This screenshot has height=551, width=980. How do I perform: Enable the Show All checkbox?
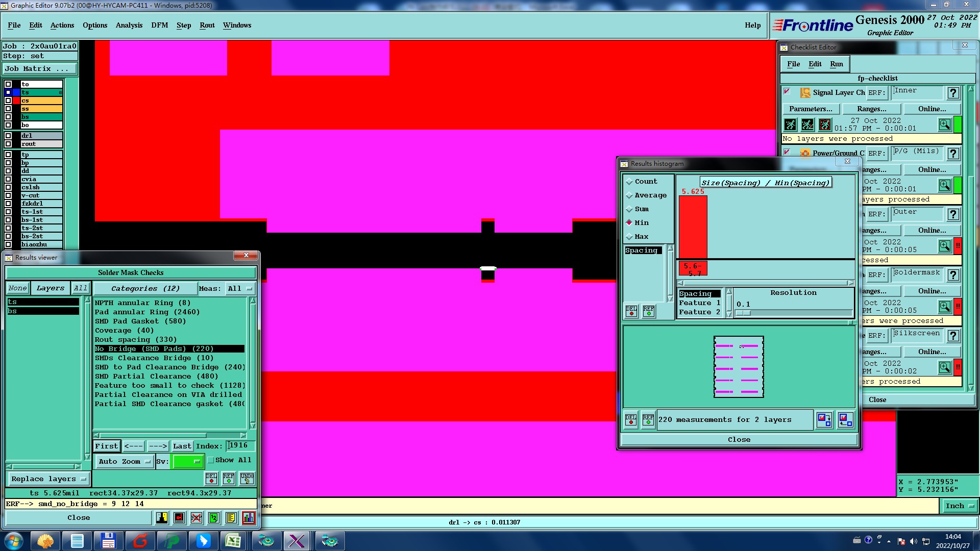211,460
